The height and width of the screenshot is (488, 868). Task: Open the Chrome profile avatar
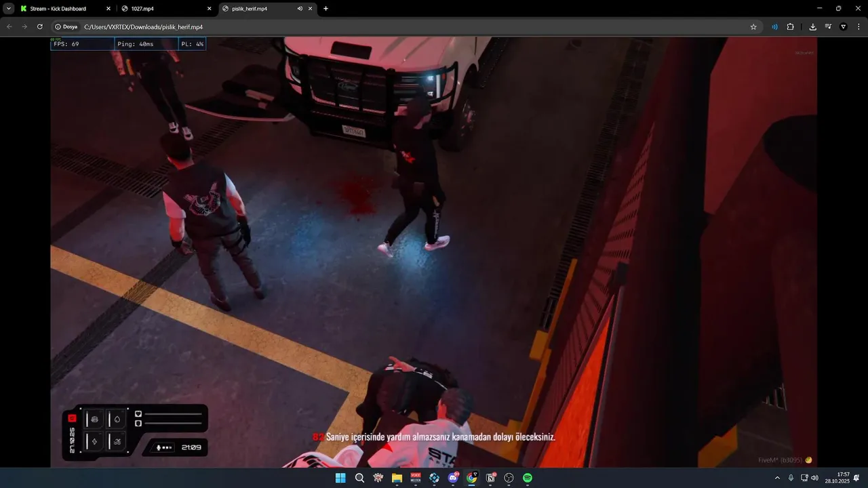pyautogui.click(x=844, y=26)
